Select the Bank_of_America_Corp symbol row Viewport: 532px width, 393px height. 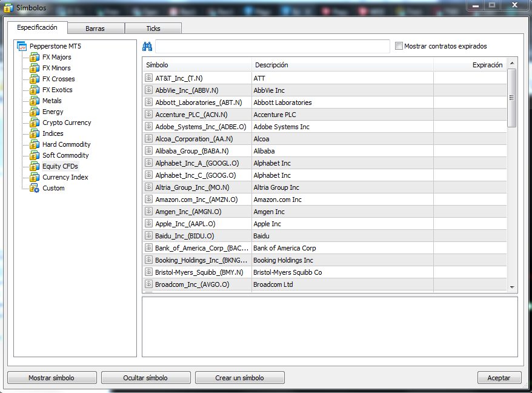(x=325, y=247)
